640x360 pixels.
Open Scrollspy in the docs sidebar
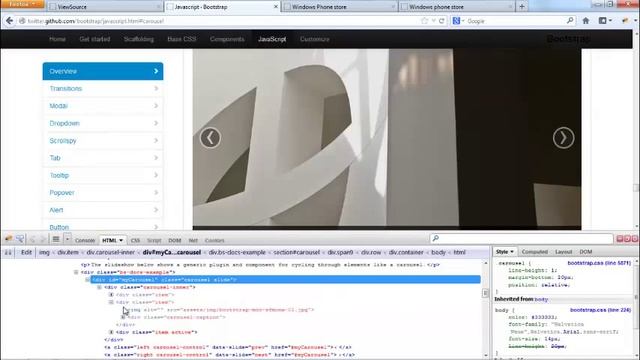click(x=103, y=140)
